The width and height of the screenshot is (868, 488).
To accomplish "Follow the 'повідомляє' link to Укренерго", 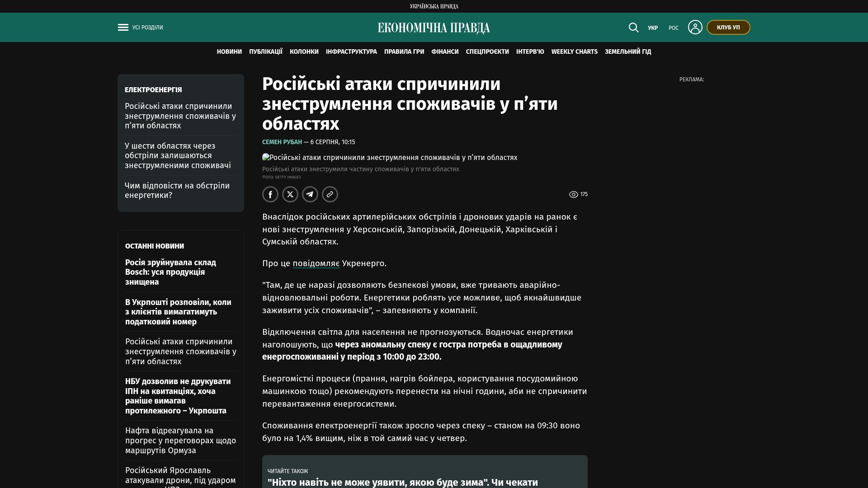I will click(316, 263).
